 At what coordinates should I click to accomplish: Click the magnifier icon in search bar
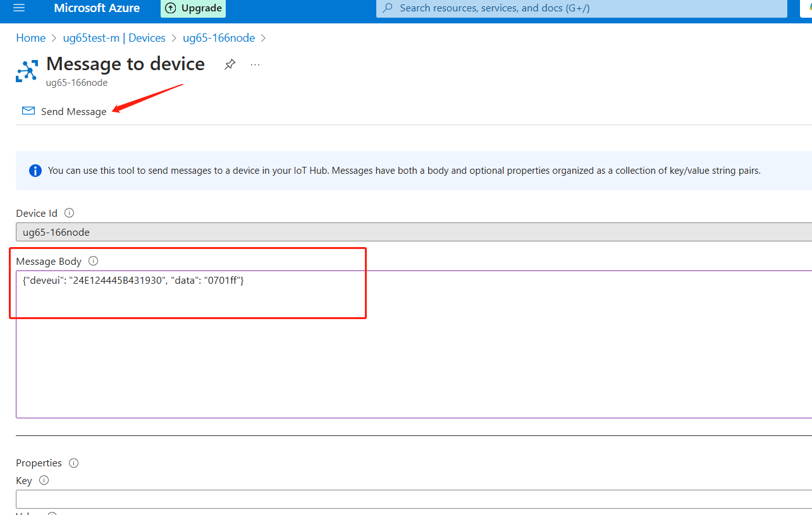pyautogui.click(x=388, y=8)
